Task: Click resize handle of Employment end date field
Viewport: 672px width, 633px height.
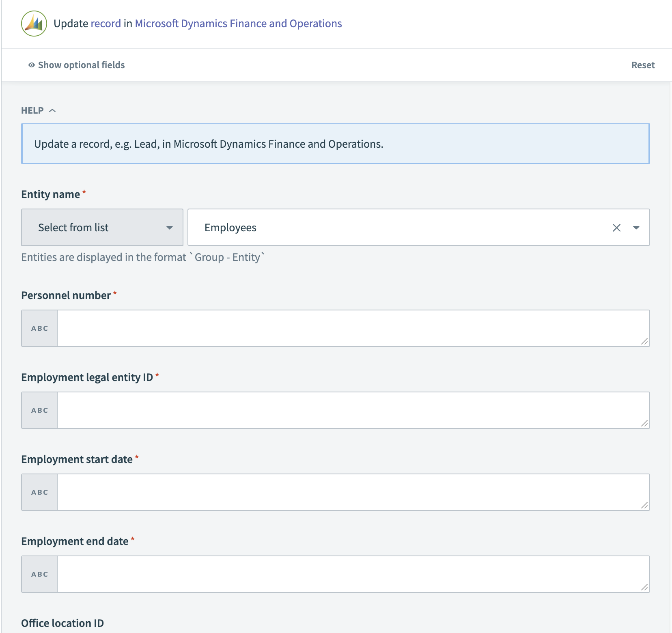Action: [644, 587]
